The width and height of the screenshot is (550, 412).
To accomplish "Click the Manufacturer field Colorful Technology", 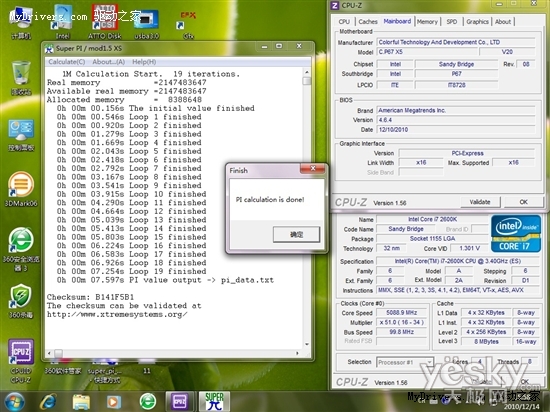I will point(456,42).
